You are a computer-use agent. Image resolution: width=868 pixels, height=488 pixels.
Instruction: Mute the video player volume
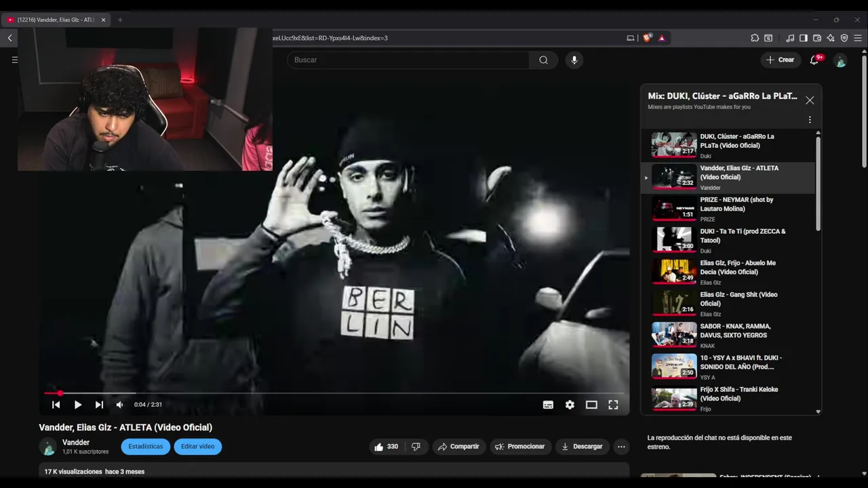pyautogui.click(x=119, y=405)
